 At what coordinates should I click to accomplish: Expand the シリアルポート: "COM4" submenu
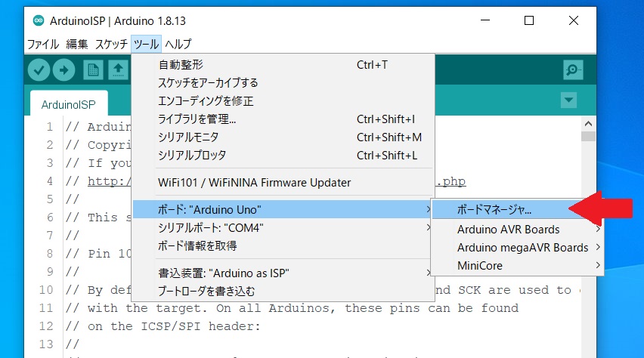coord(283,227)
